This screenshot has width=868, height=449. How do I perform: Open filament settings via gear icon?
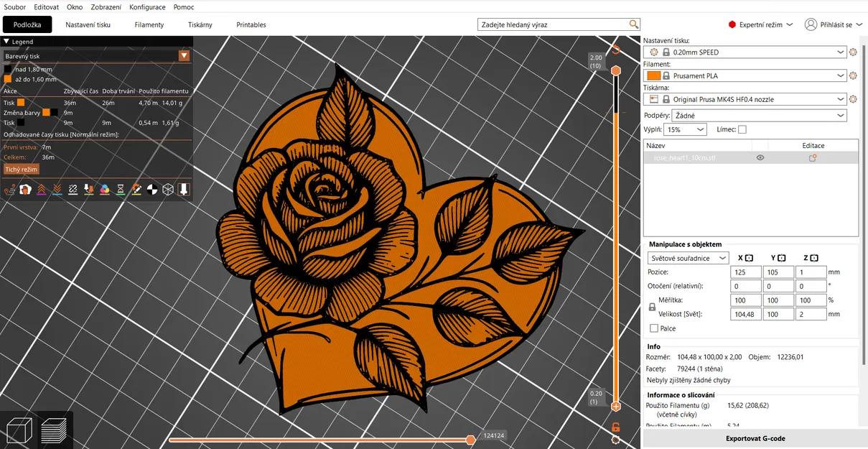click(x=853, y=75)
